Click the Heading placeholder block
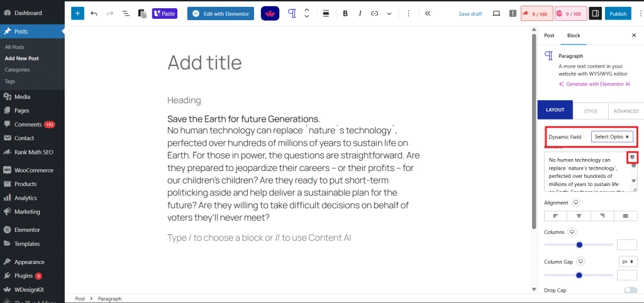644x303 pixels. pos(184,100)
